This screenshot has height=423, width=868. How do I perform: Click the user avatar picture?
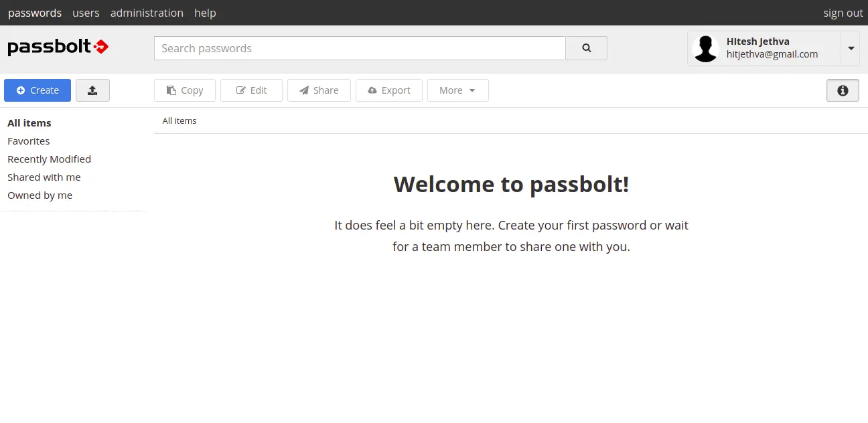point(705,49)
